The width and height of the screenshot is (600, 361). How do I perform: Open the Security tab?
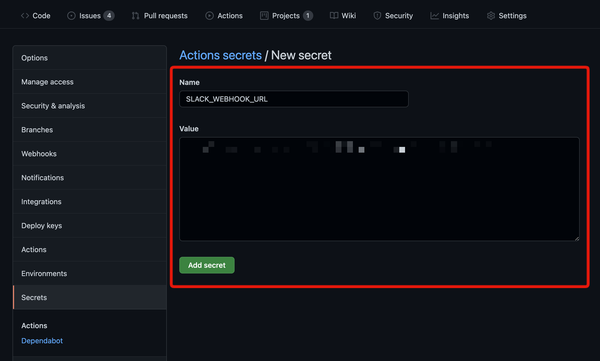pyautogui.click(x=393, y=16)
